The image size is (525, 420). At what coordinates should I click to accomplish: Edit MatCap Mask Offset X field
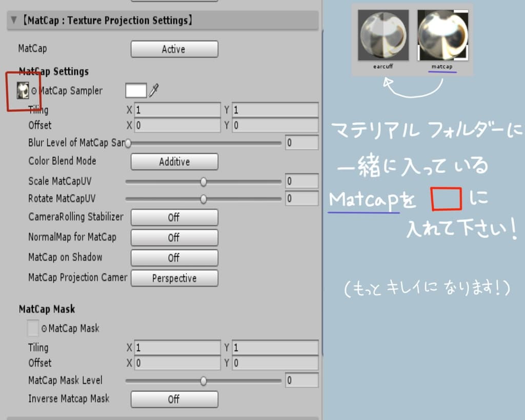pyautogui.click(x=177, y=363)
